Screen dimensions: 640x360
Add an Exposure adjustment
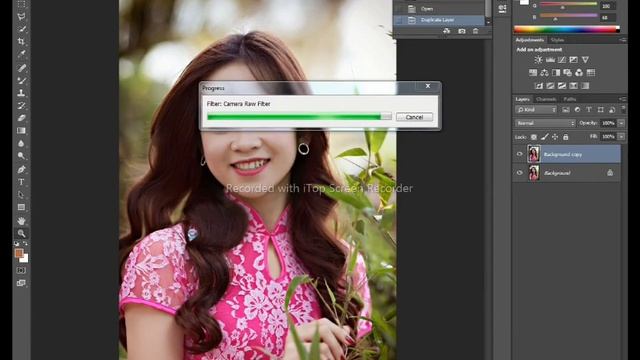pyautogui.click(x=573, y=60)
